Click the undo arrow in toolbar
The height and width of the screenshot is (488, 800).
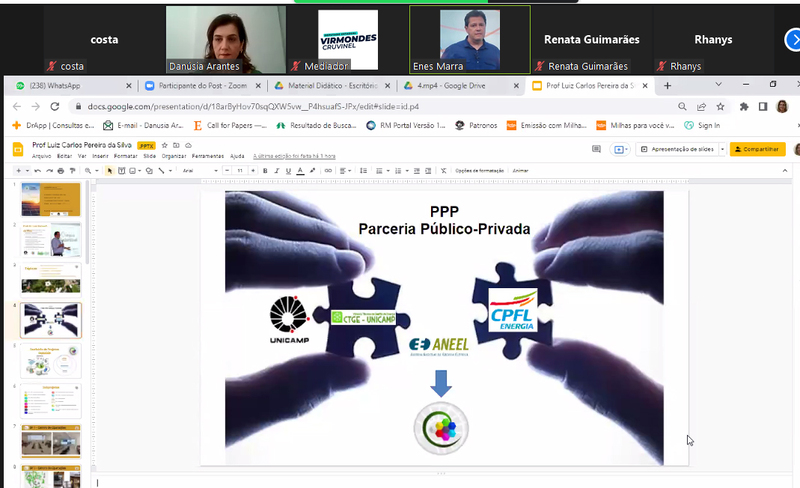[x=36, y=171]
